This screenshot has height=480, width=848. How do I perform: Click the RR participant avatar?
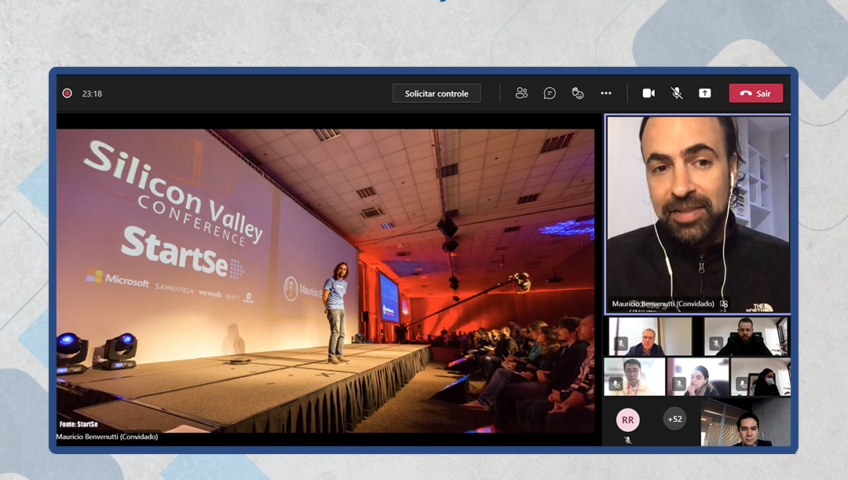627,419
